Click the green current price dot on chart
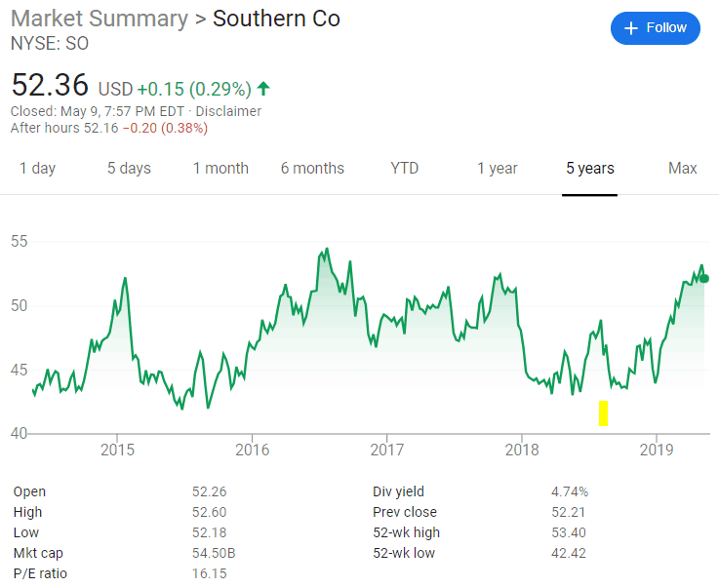Image resolution: width=719 pixels, height=588 pixels. pyautogui.click(x=704, y=279)
